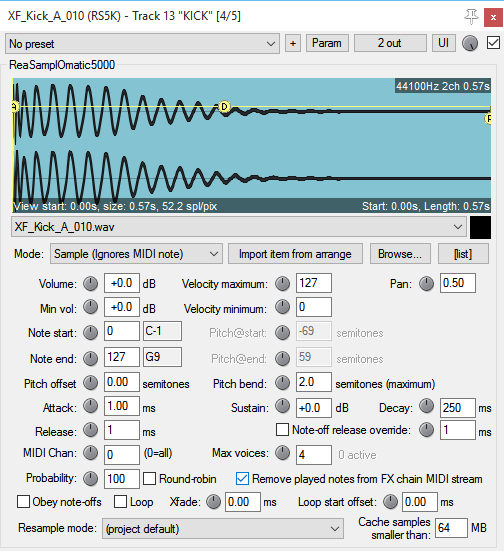Click the UI button
The image size is (504, 551).
[444, 43]
